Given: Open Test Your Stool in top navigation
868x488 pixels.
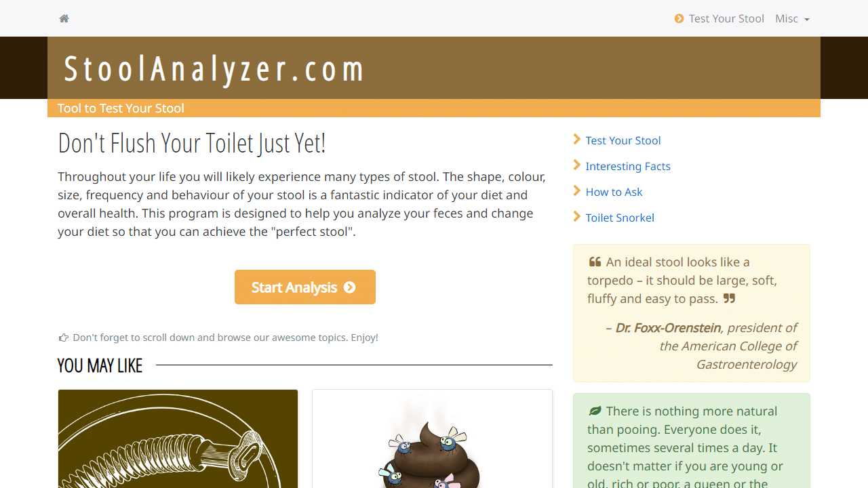Looking at the screenshot, I should pyautogui.click(x=719, y=18).
